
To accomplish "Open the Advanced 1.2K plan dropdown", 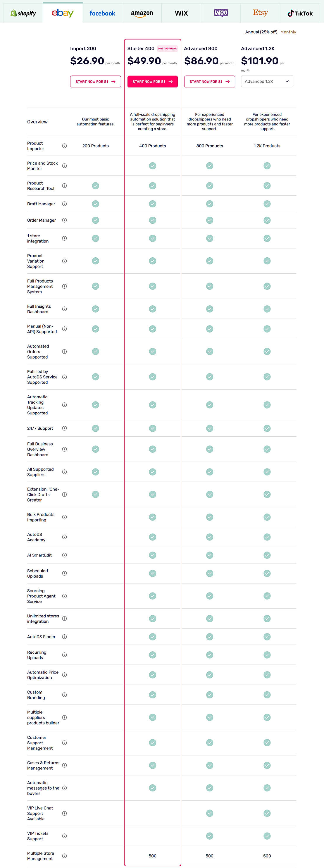I will point(267,81).
